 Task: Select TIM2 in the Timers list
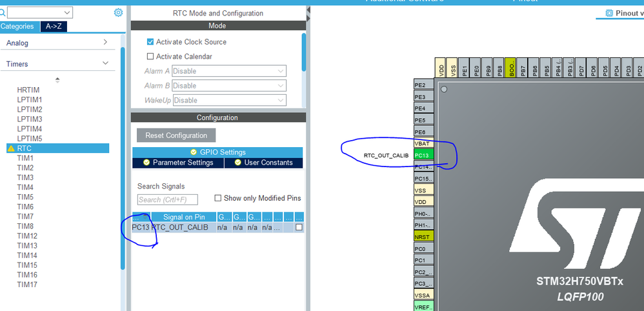(x=25, y=168)
